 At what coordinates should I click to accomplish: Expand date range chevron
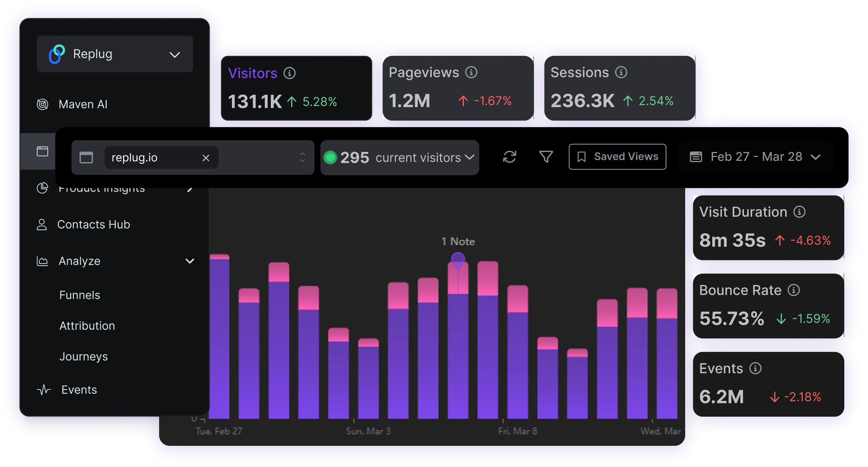[x=816, y=157]
